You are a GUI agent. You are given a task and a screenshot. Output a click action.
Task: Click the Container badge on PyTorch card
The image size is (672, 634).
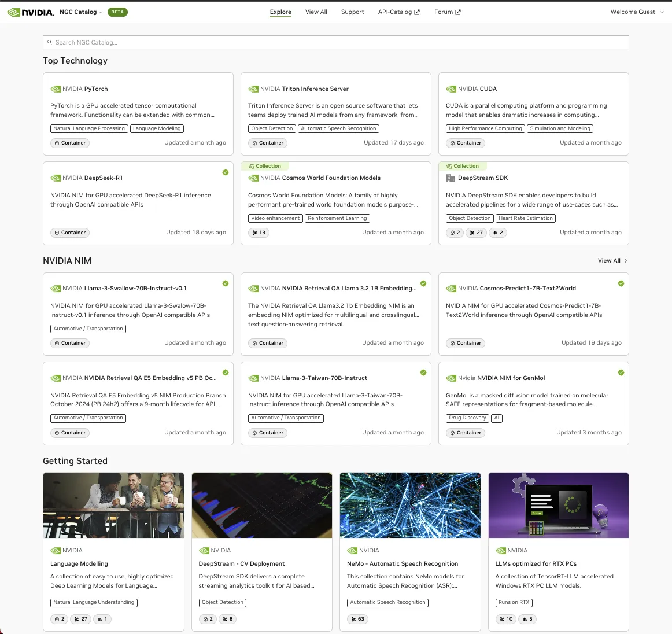coord(70,143)
